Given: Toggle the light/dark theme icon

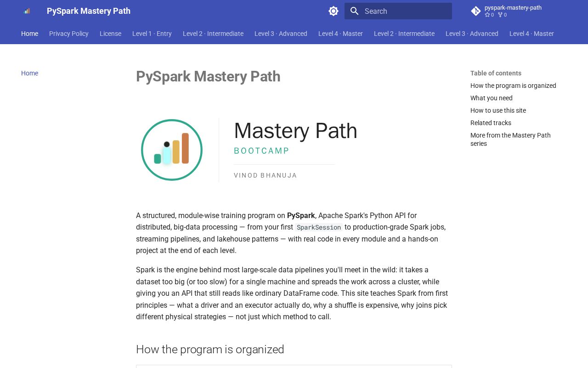Looking at the screenshot, I should [x=334, y=11].
